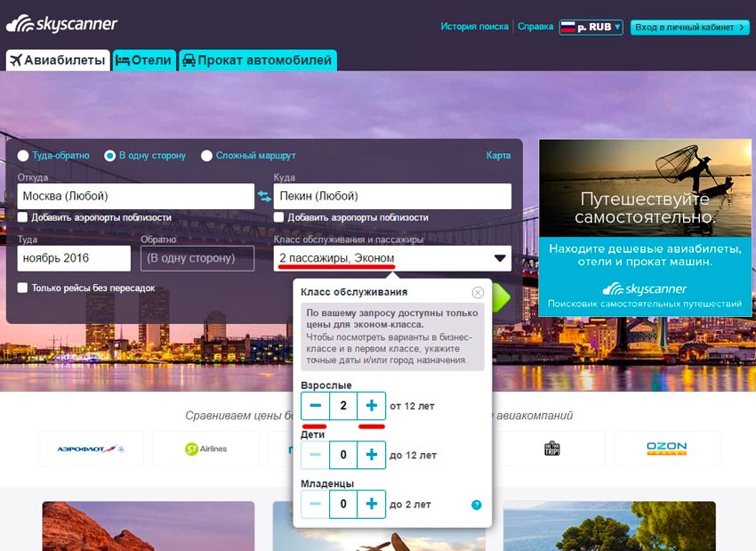Click Вход в личный кабинет button
The height and width of the screenshot is (551, 756).
(689, 28)
